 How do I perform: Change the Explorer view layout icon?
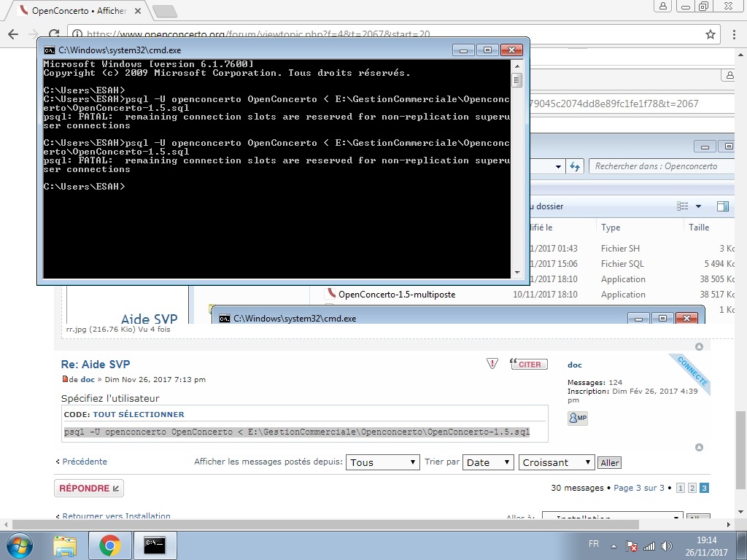[683, 206]
